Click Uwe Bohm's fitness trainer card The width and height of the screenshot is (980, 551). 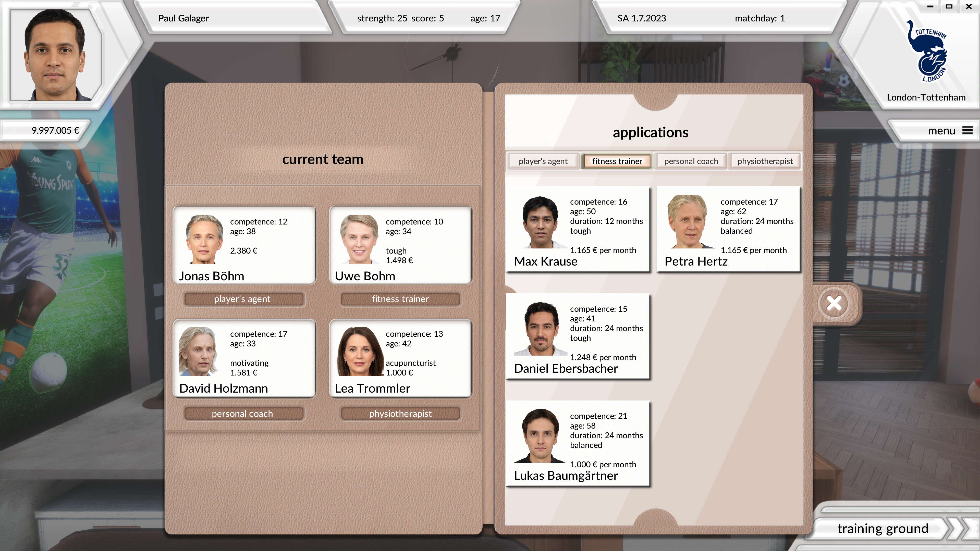400,245
